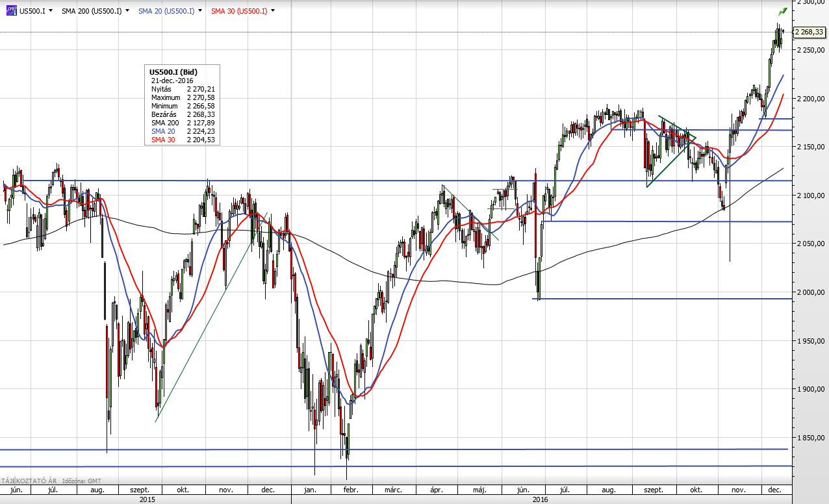Click the 'febr.' month label

click(x=350, y=489)
